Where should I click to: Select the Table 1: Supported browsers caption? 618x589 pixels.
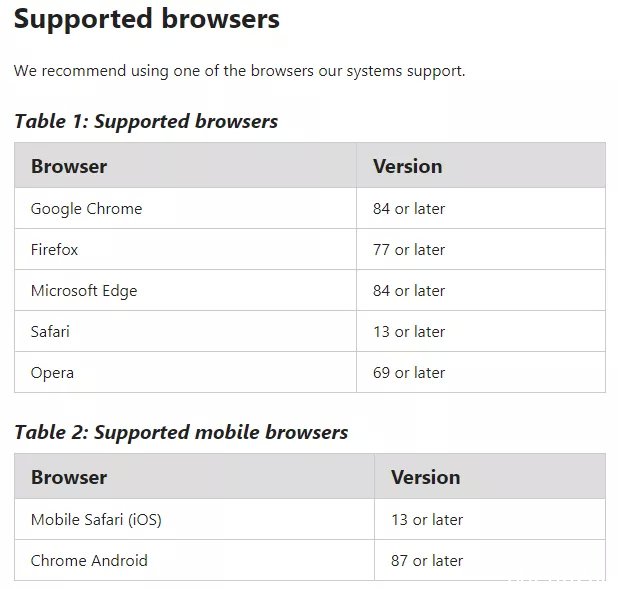click(x=146, y=121)
